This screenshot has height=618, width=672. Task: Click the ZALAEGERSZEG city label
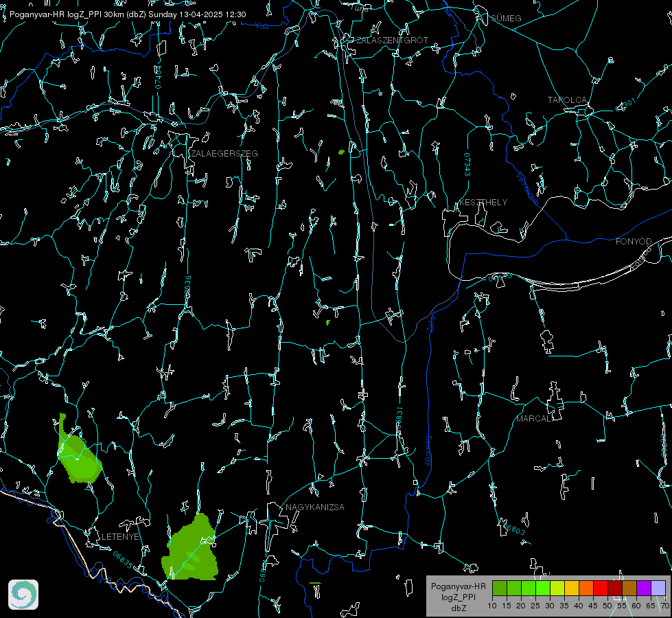tap(224, 154)
